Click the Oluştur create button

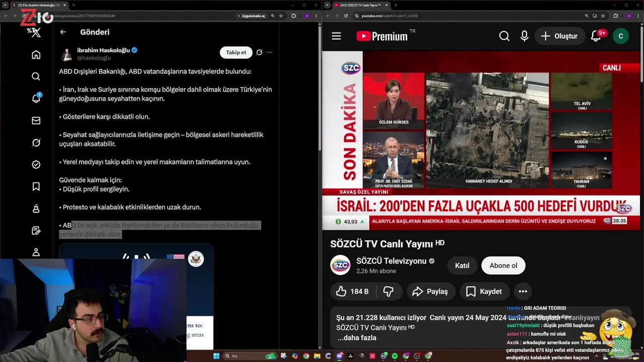pos(559,36)
